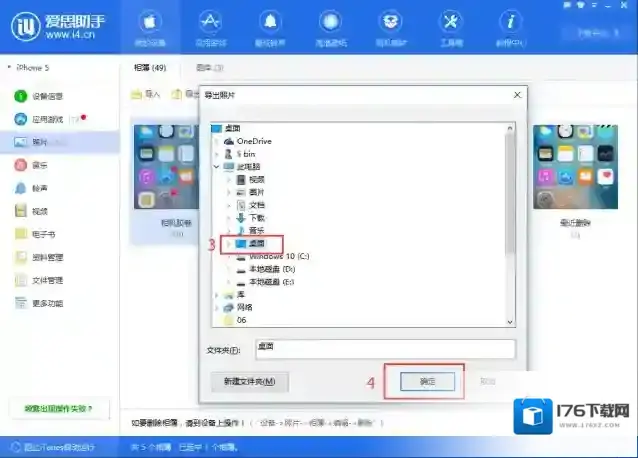This screenshot has width=638, height=458.
Task: Click 取消 to cancel the dialog
Action: 487,381
